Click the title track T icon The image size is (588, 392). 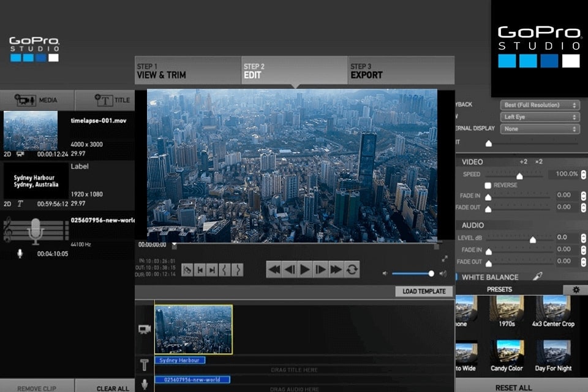coord(145,364)
